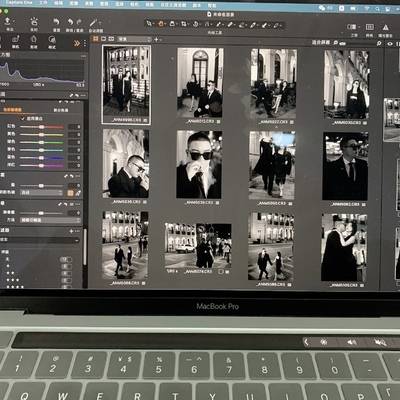Select the second tab in the color panel
This screenshot has width=400, height=400.
point(61,110)
